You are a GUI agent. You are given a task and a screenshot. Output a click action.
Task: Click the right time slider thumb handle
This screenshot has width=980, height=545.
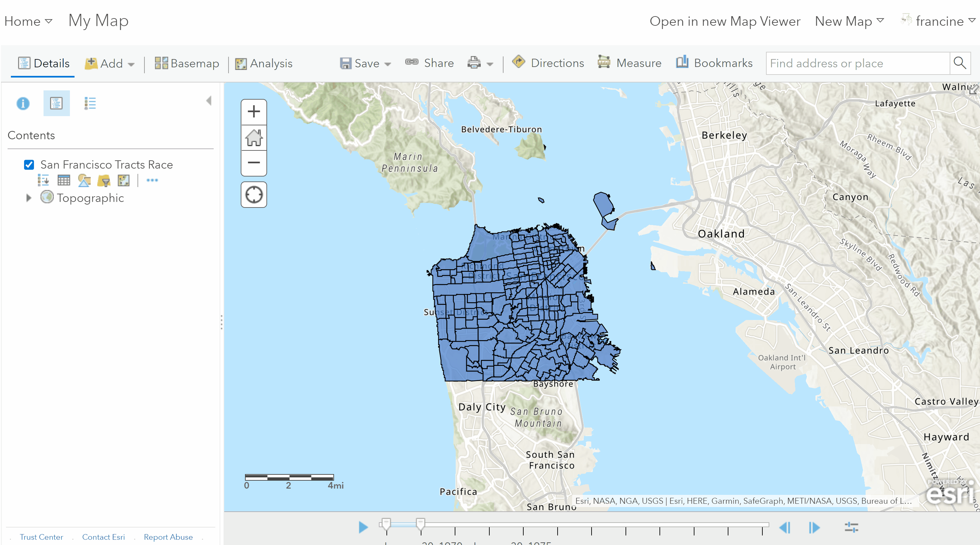pos(420,524)
